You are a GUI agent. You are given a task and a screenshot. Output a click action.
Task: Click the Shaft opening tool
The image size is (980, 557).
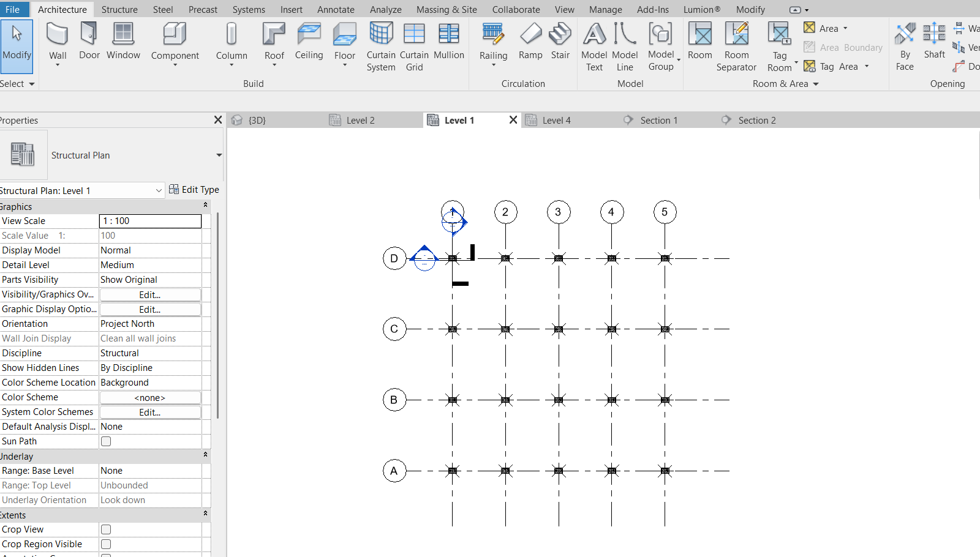pos(934,42)
